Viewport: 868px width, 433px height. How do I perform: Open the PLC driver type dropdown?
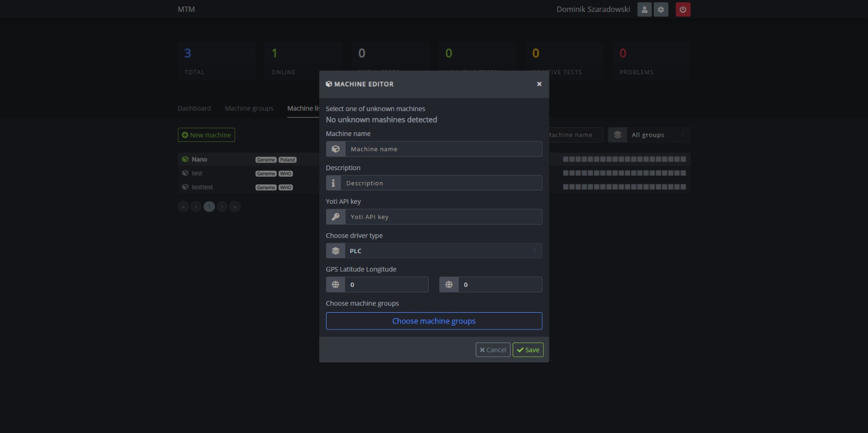(x=443, y=251)
